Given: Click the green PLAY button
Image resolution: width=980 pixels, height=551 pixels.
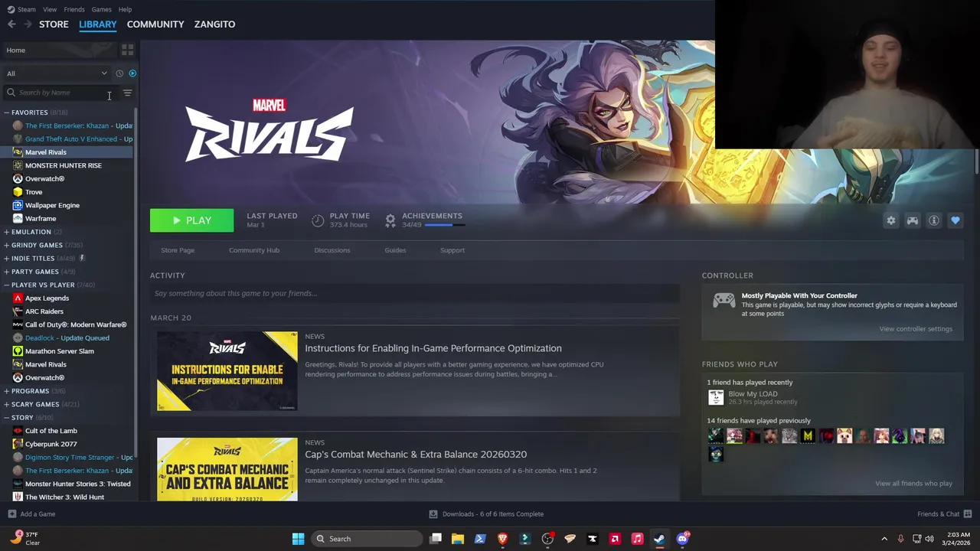Looking at the screenshot, I should [x=191, y=220].
